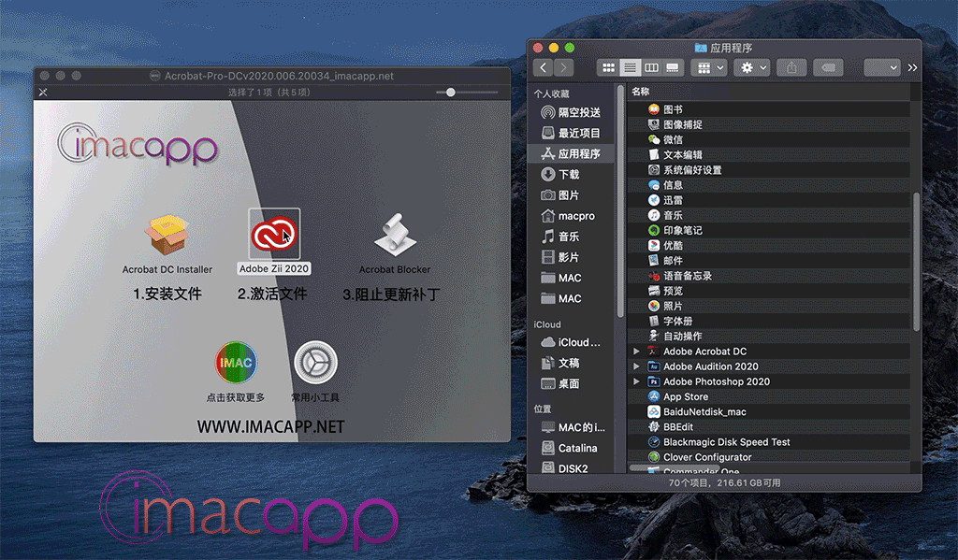Show more Finder toolbar items chevron
This screenshot has width=958, height=560.
[912, 68]
